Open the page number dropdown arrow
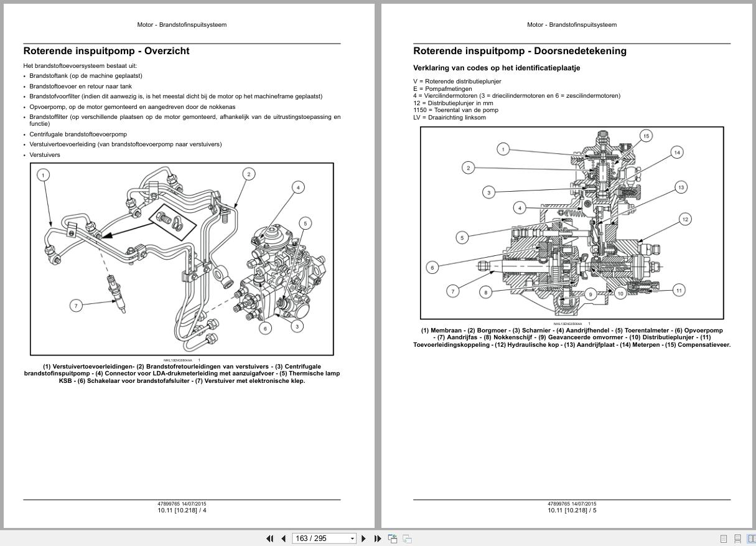The image size is (756, 546). 353,539
